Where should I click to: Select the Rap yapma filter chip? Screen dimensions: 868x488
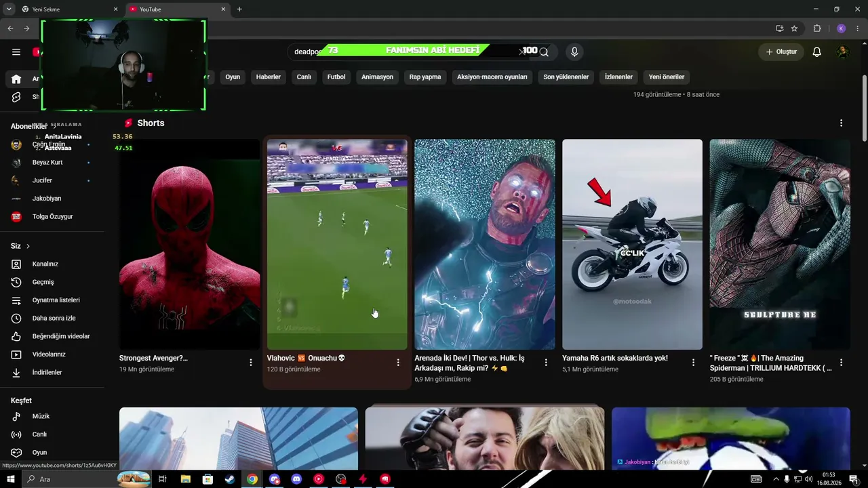point(425,77)
